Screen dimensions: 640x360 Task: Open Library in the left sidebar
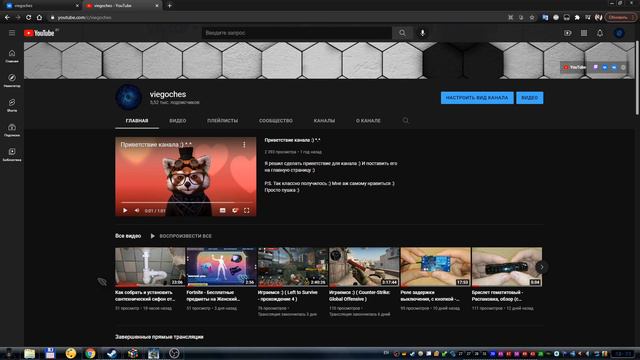point(12,154)
